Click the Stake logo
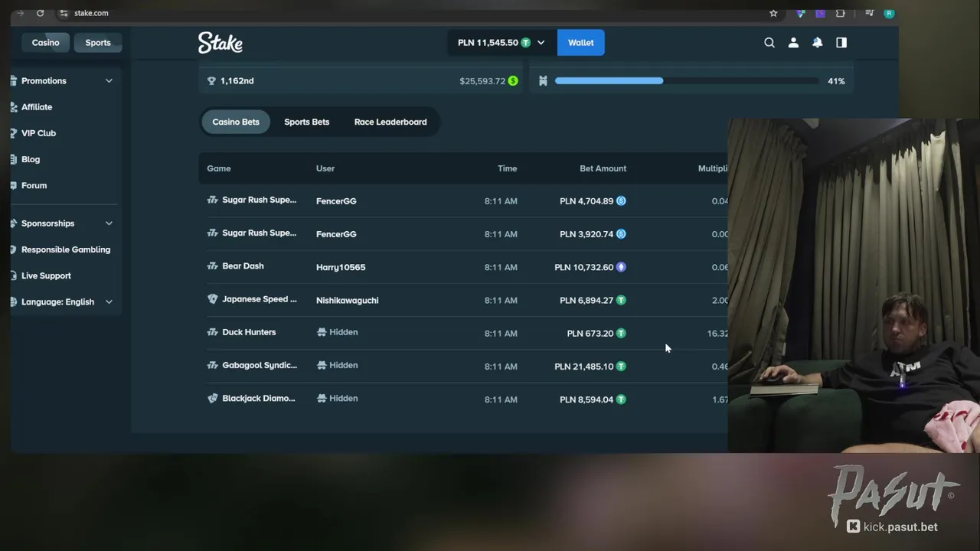 click(x=220, y=43)
